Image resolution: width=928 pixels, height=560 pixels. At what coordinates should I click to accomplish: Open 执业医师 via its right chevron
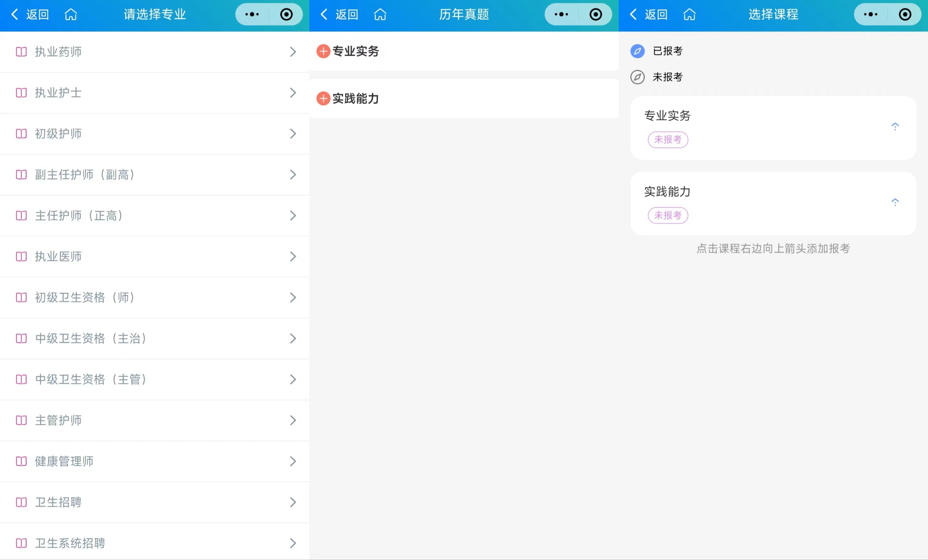point(293,256)
